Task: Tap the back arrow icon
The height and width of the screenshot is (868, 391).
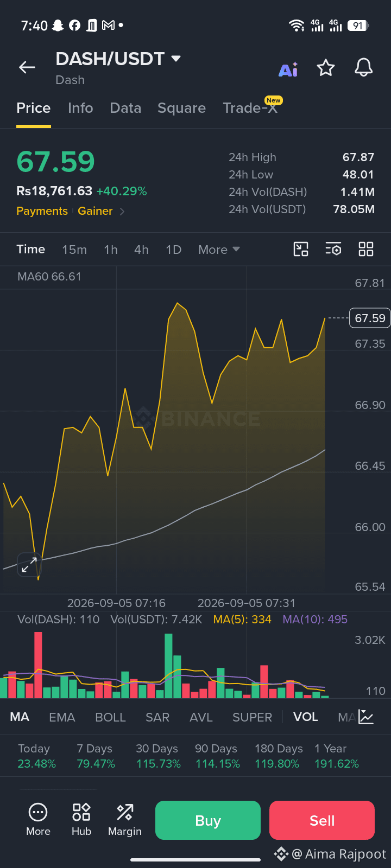Action: (x=27, y=67)
